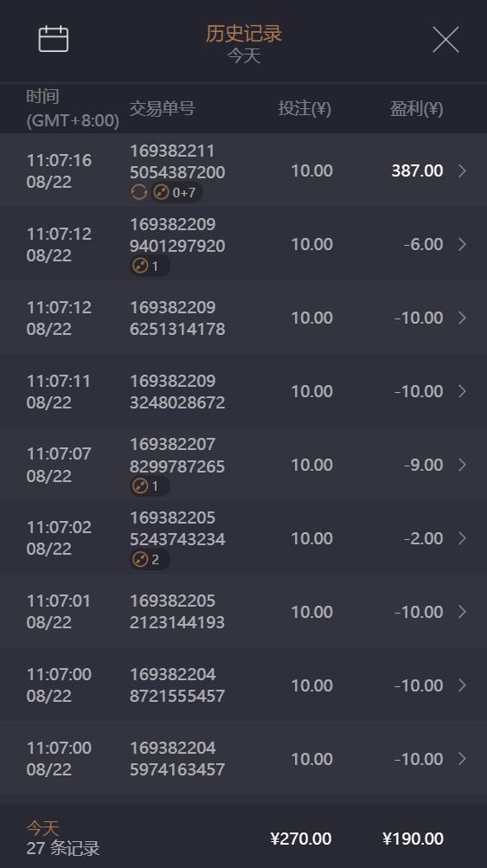Click the badge icon on the 11:07:07 record
487x868 pixels.
pyautogui.click(x=140, y=486)
